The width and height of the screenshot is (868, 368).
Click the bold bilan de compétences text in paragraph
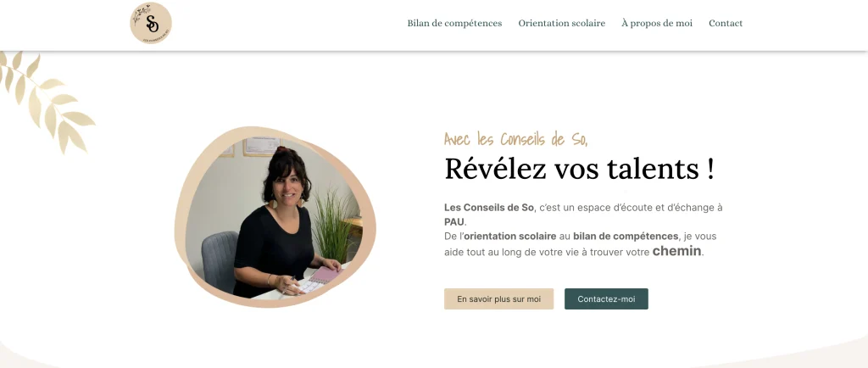tap(626, 237)
